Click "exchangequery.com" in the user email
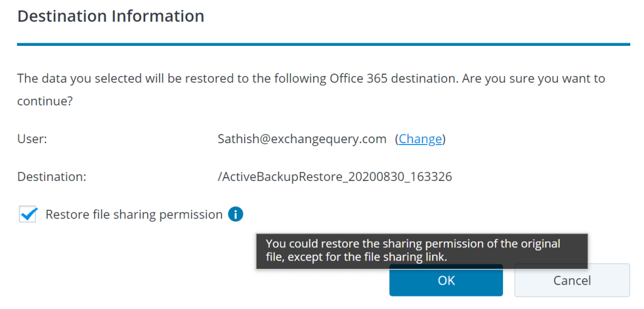The height and width of the screenshot is (309, 644). coord(321,139)
